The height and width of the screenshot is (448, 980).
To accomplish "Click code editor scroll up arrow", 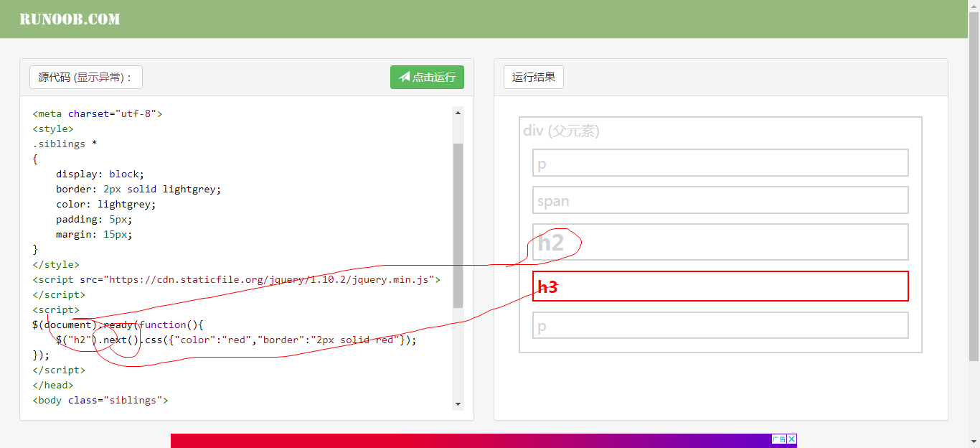I will coord(458,112).
